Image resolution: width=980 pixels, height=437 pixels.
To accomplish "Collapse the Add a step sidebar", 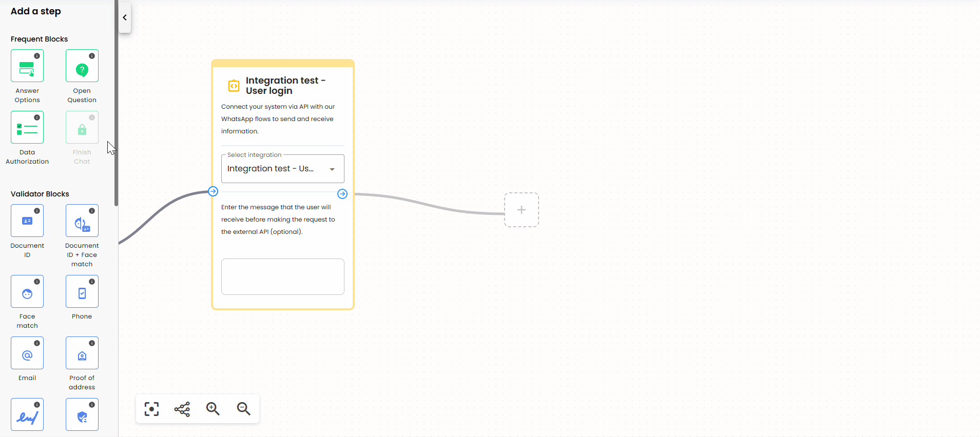I will click(125, 17).
